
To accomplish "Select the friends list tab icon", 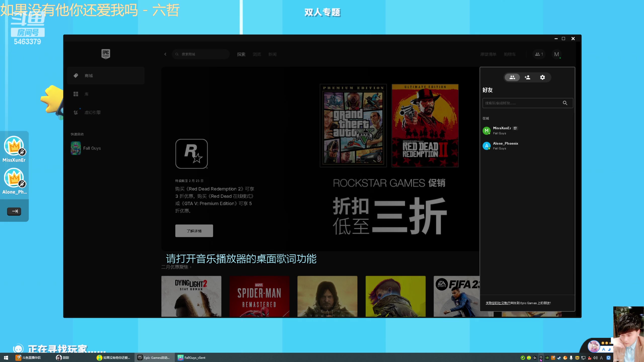I will pyautogui.click(x=512, y=77).
